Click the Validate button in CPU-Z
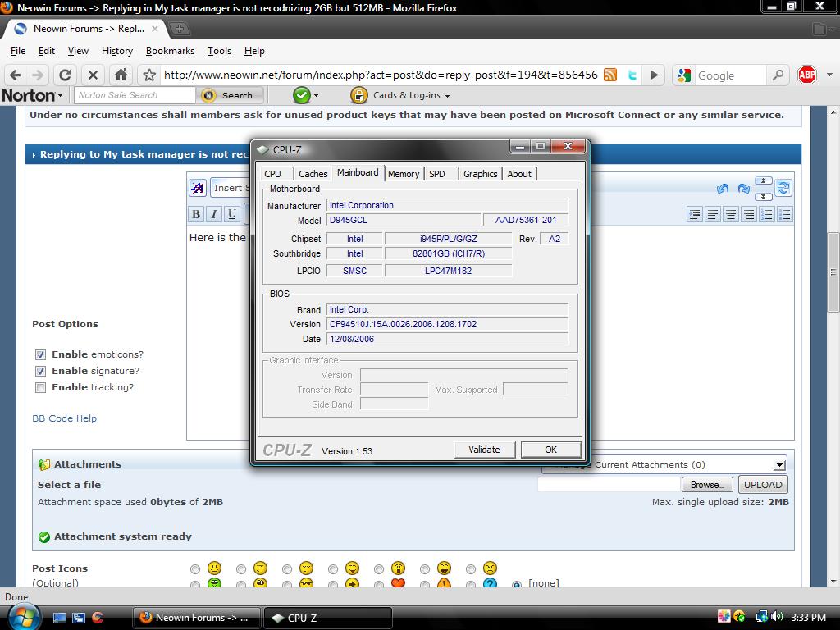The width and height of the screenshot is (840, 630). [484, 450]
